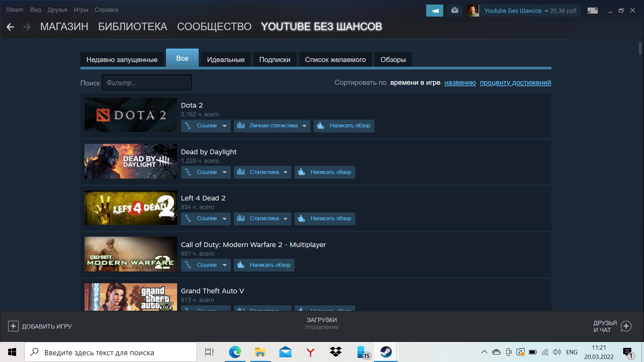Image resolution: width=644 pixels, height=362 pixels.
Task: Open Dropbox from the taskbar
Action: 335,352
